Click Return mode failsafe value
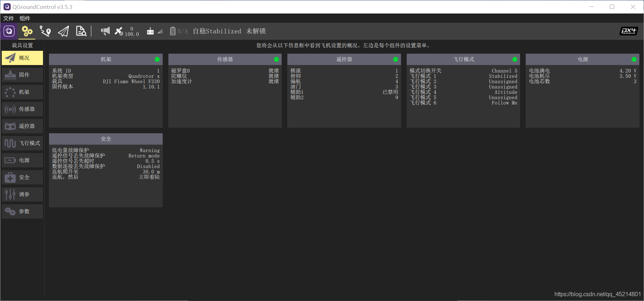This screenshot has width=644, height=301. [x=144, y=156]
